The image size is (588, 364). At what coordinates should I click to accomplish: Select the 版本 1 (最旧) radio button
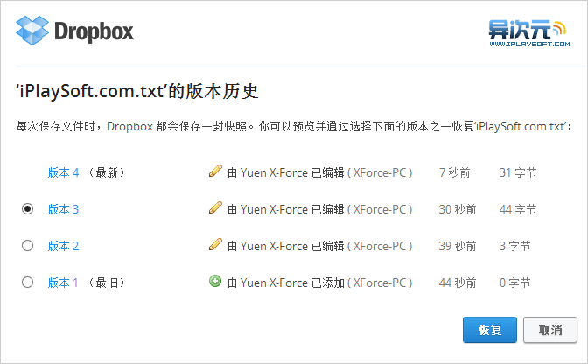click(x=27, y=283)
